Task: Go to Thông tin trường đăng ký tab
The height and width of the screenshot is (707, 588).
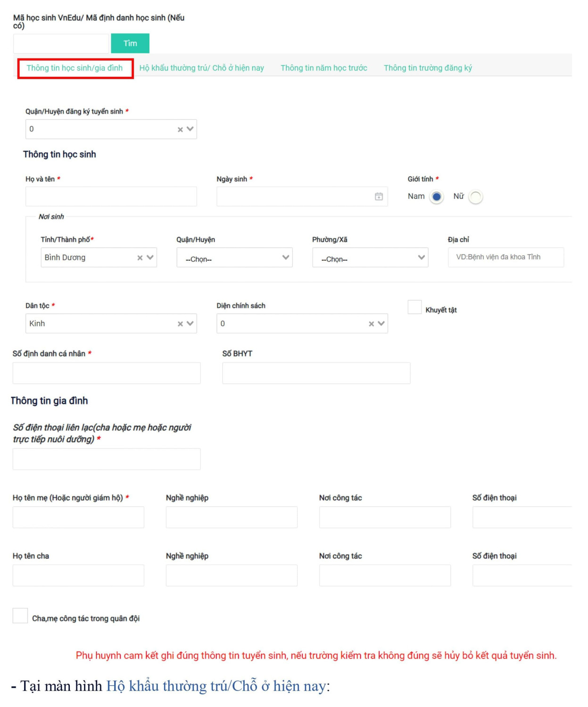Action: point(428,68)
